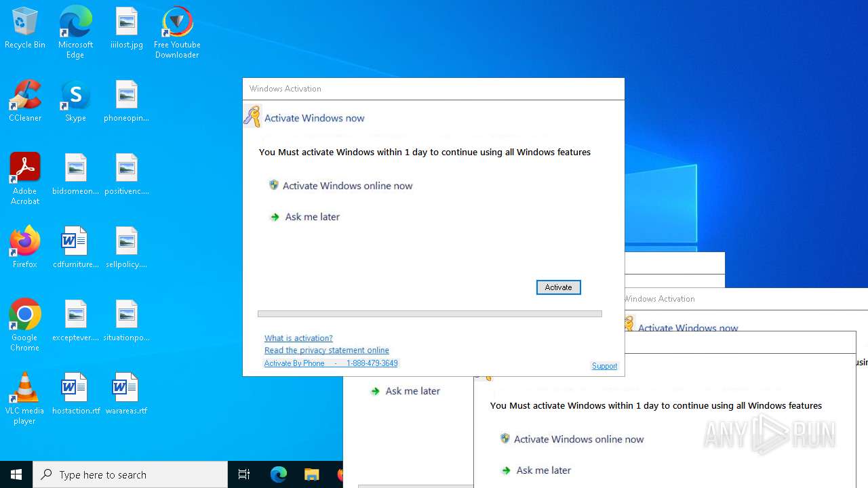
Task: Select exceptever... desktop file
Action: pos(75,321)
